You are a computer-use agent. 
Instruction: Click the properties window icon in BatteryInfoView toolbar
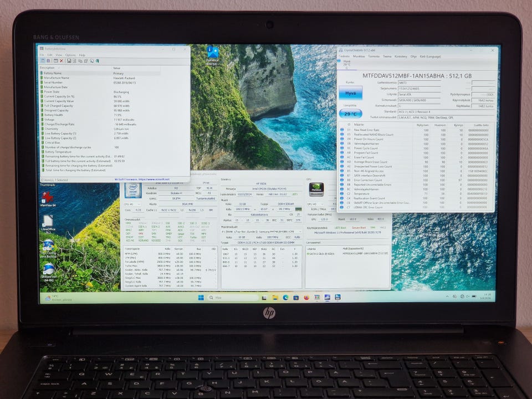pos(55,61)
